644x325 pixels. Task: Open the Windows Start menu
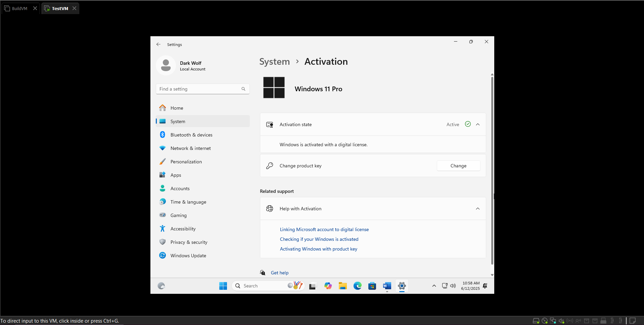click(223, 286)
